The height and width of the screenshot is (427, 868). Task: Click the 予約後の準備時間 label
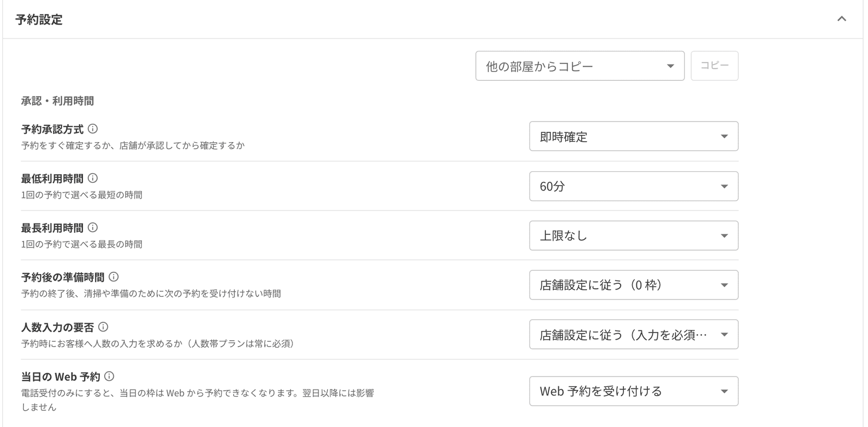62,277
